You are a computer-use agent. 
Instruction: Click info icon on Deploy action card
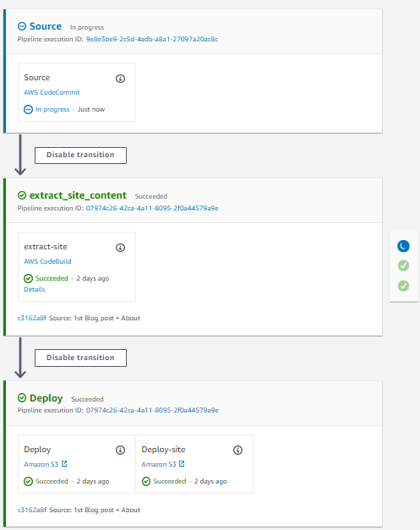pyautogui.click(x=120, y=451)
